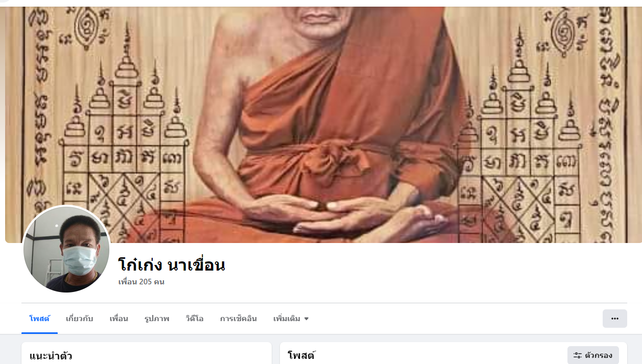Select the โพสต์ tab

pos(39,319)
